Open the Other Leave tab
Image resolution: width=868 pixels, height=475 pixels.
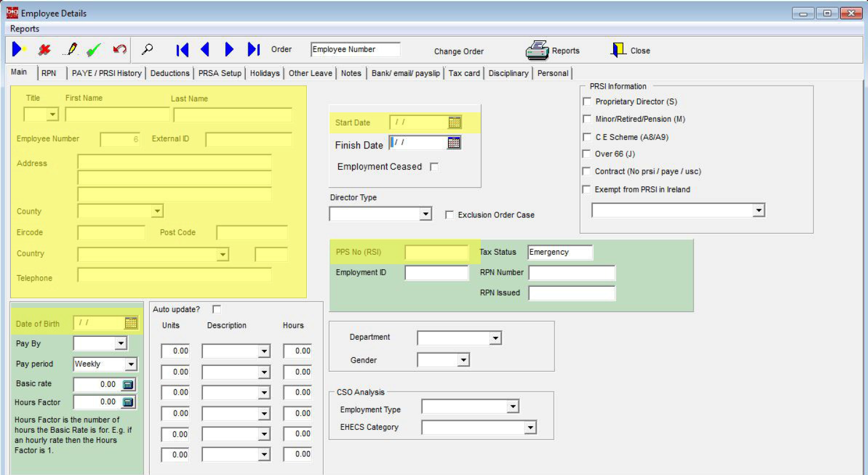310,73
